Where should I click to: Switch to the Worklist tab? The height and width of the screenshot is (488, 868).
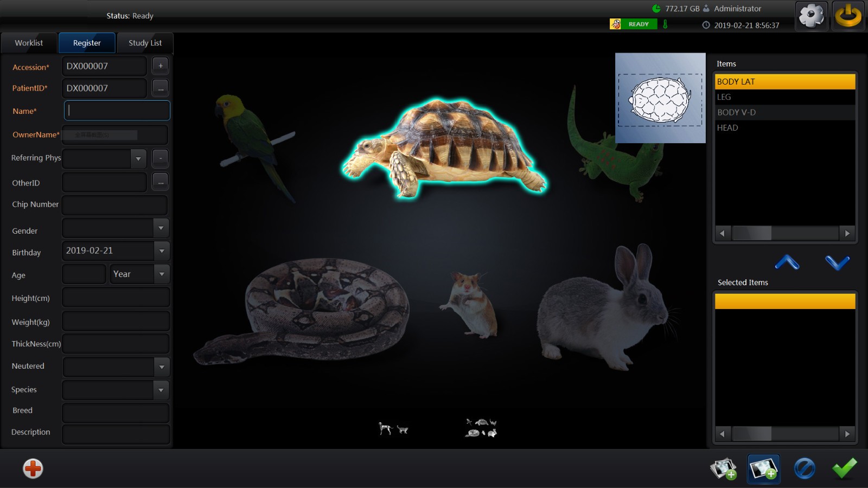[x=29, y=43]
